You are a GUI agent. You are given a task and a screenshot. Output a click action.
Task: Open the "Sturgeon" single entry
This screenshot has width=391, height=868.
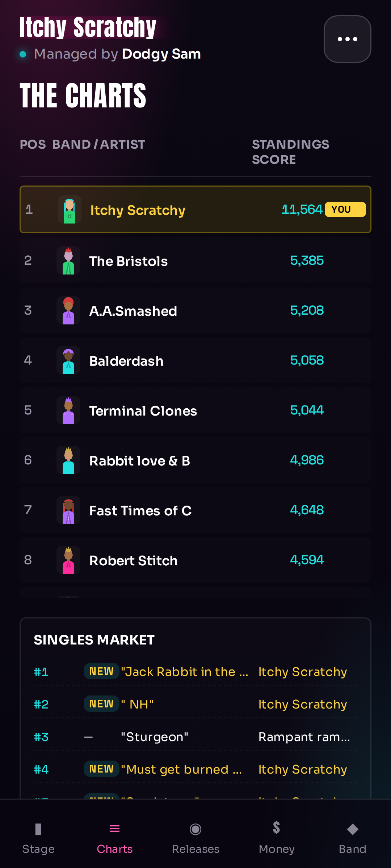pyautogui.click(x=195, y=737)
